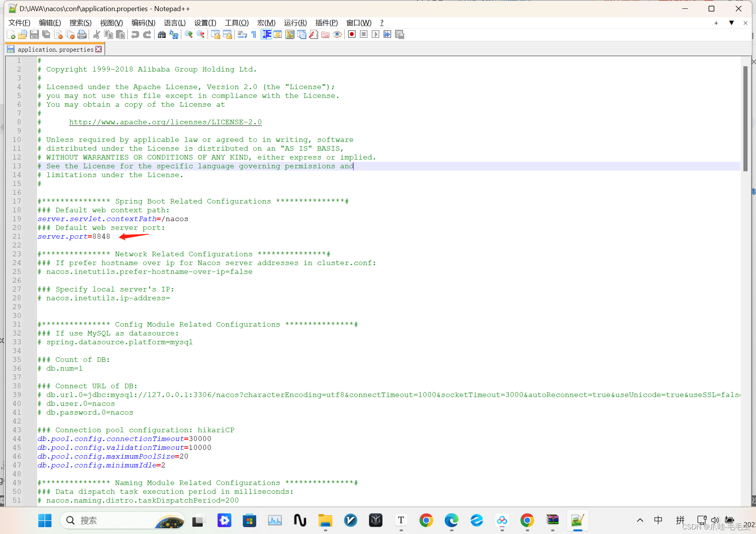Open Find dialog with binoculars icon
Image resolution: width=756 pixels, height=534 pixels.
[162, 35]
